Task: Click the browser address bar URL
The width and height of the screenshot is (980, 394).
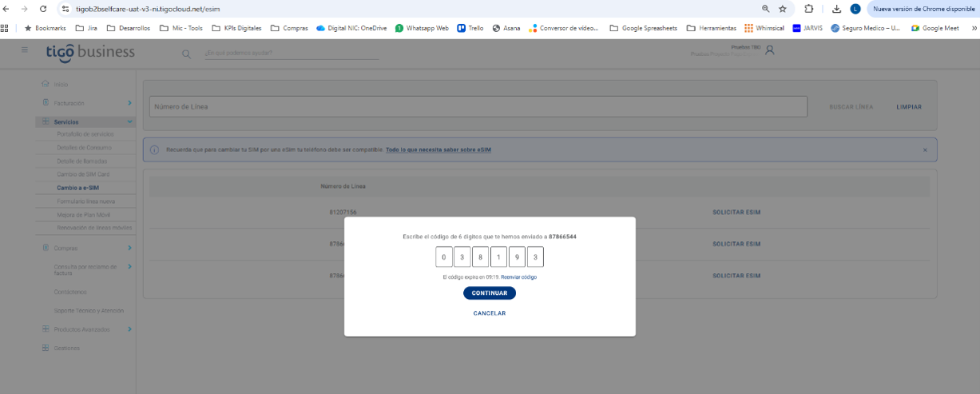Action: tap(148, 9)
